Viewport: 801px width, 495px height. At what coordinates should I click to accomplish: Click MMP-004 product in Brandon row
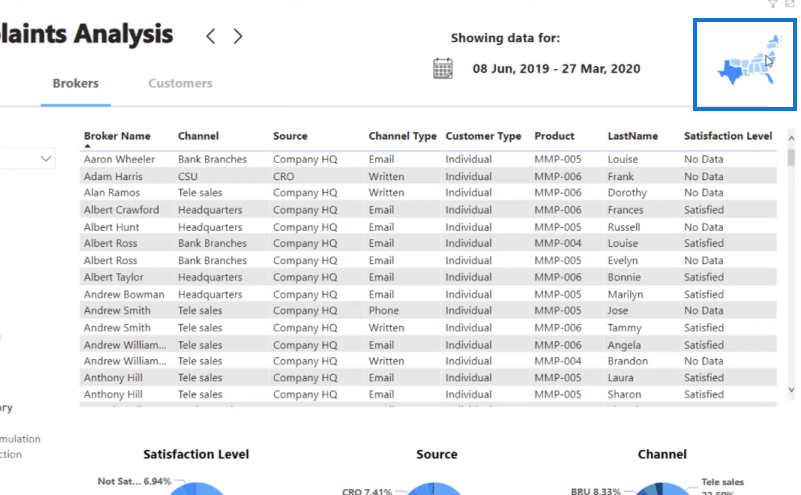(x=558, y=361)
